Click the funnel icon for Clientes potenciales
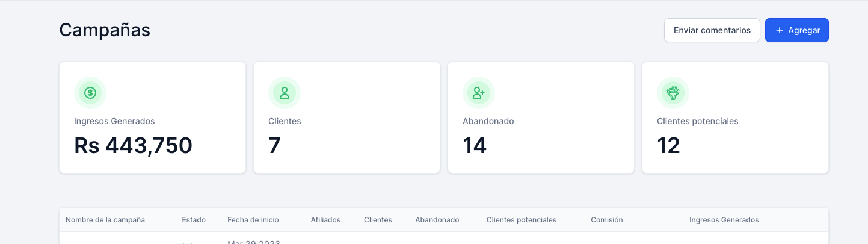The image size is (868, 244). [x=673, y=93]
